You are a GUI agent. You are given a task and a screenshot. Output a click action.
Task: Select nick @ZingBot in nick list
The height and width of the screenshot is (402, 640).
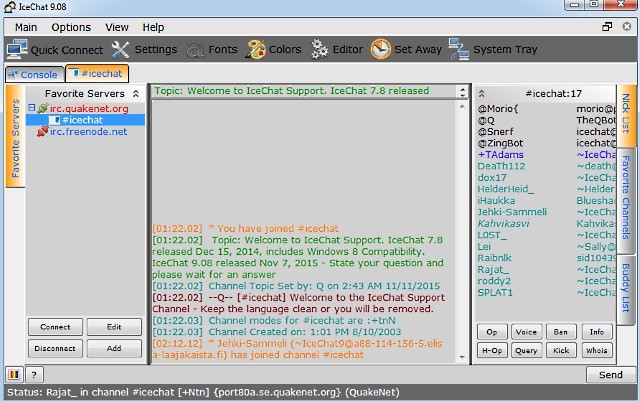[x=500, y=143]
